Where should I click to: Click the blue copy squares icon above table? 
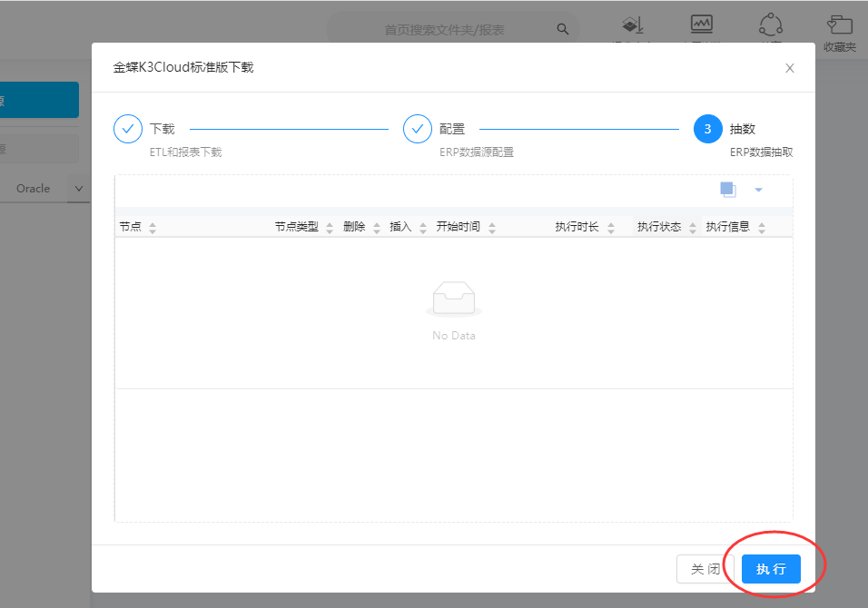click(x=728, y=189)
